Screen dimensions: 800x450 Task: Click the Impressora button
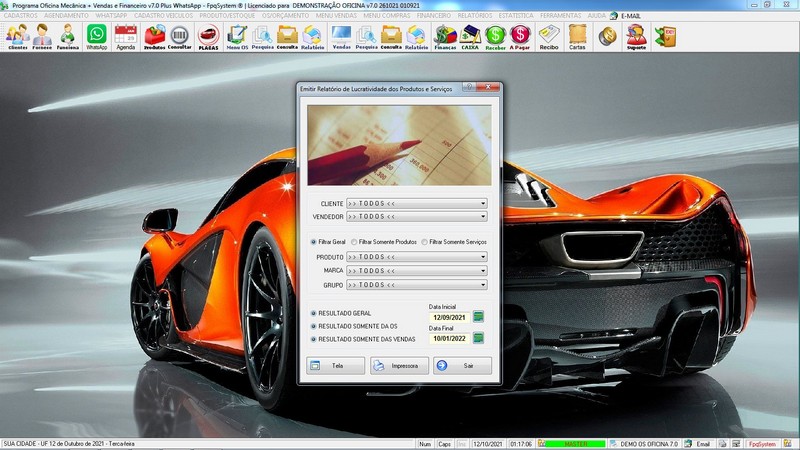399,366
